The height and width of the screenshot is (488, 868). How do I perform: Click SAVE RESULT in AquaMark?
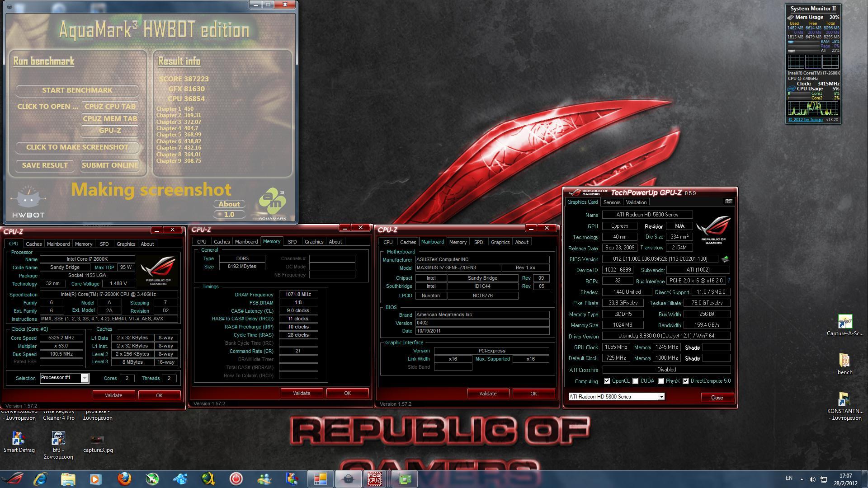coord(45,165)
